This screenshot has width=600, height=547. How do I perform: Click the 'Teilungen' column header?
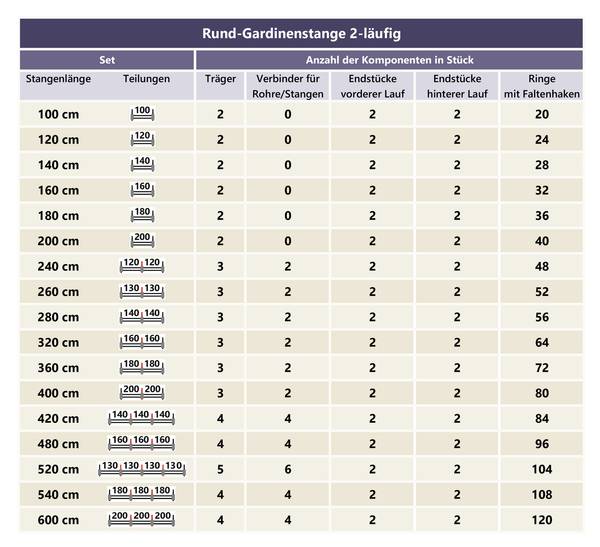(x=146, y=79)
